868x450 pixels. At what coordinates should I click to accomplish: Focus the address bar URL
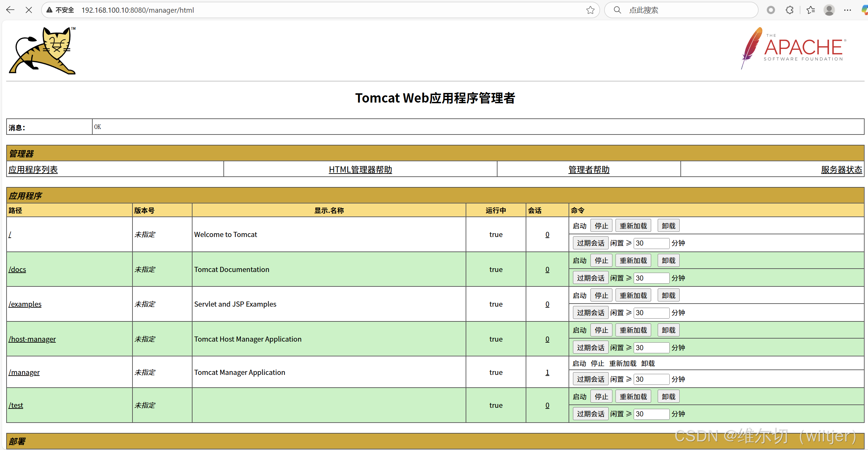(x=138, y=10)
